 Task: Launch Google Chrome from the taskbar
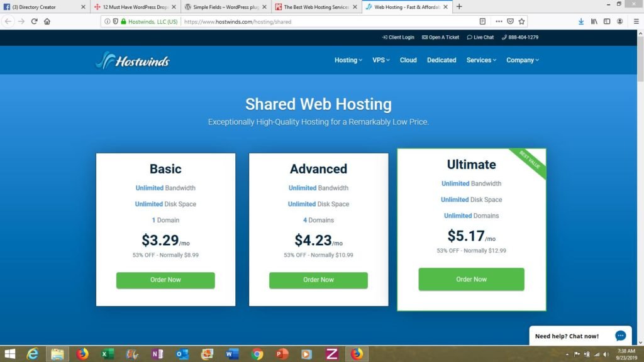pos(257,354)
